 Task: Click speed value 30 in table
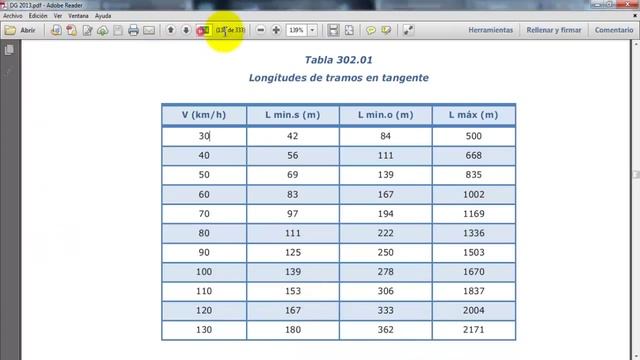coord(204,136)
